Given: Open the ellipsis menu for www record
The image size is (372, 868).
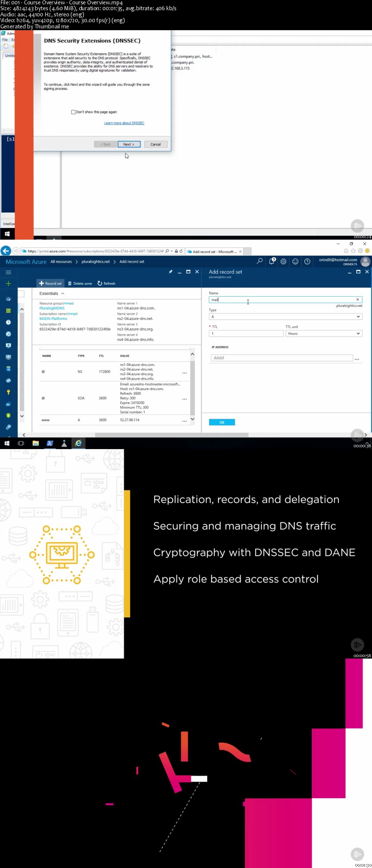Looking at the screenshot, I should click(x=185, y=421).
